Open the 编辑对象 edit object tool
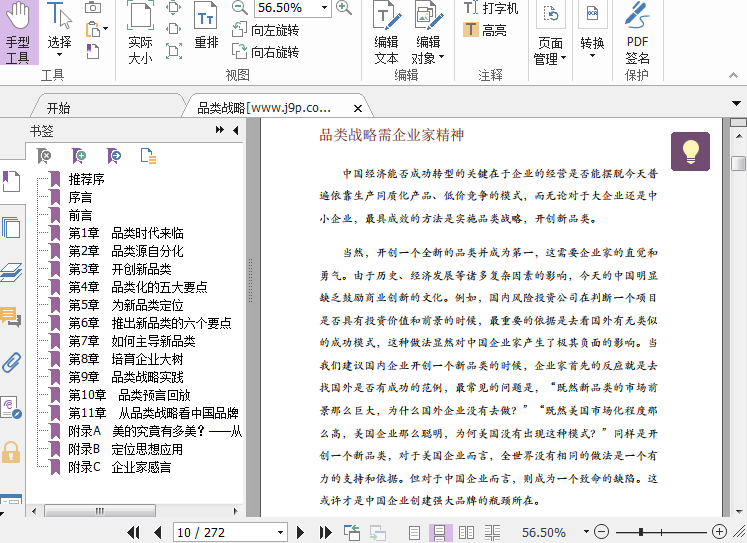Image resolution: width=747 pixels, height=543 pixels. tap(428, 32)
